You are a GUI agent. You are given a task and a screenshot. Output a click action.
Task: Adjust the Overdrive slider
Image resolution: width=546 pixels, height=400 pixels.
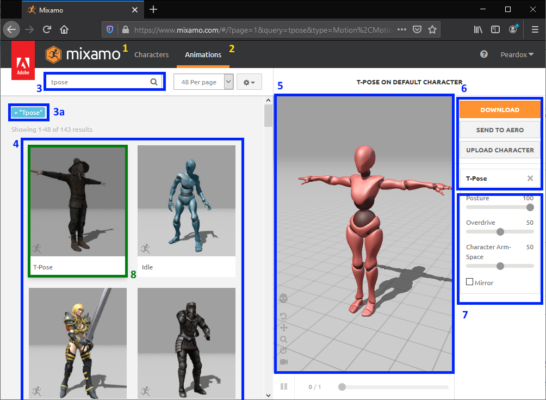coord(500,232)
